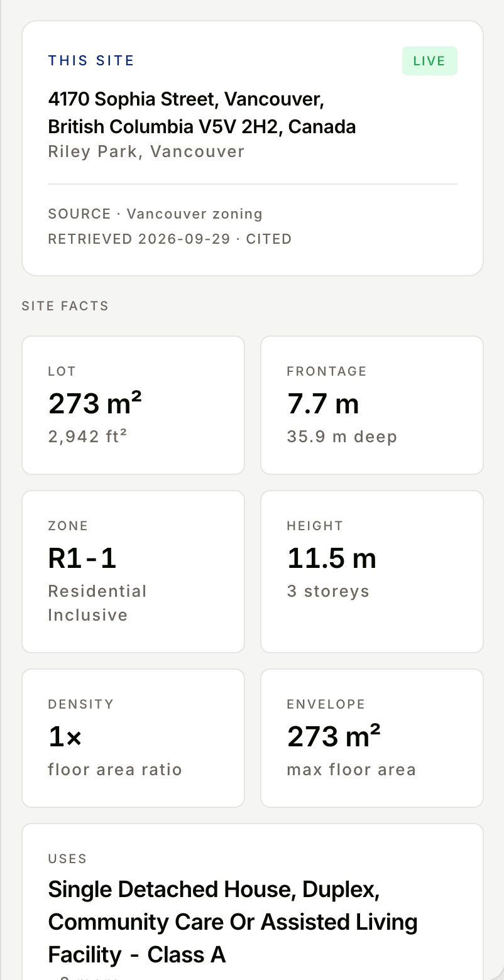
Task: Click the Riley Park, Vancouver neighbourhood text
Action: (146, 152)
